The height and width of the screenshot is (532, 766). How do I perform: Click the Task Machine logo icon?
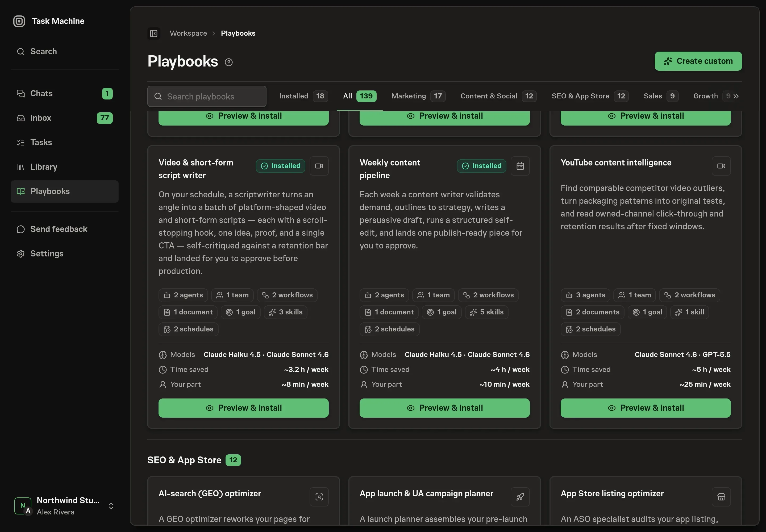point(19,21)
